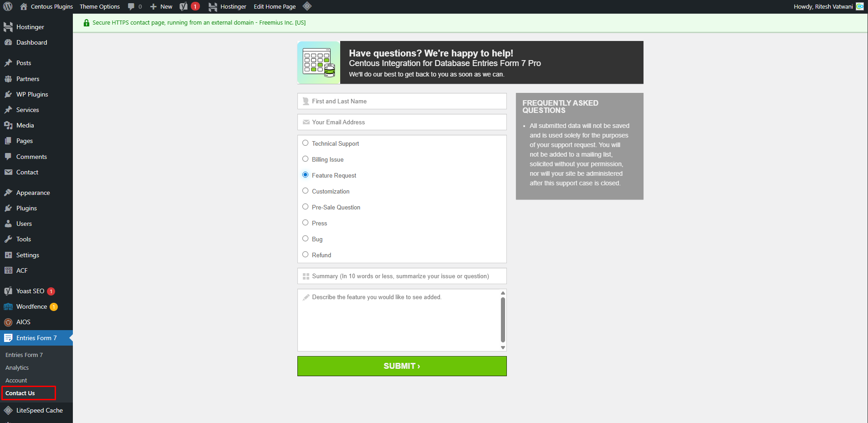Open the Yoast SEO admin bar icon
This screenshot has height=423, width=868.
click(x=184, y=6)
